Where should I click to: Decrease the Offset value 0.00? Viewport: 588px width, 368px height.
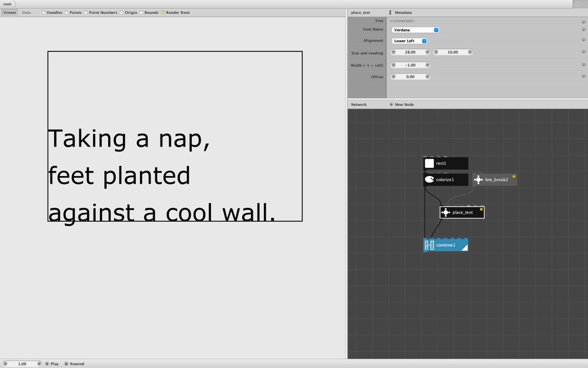tap(393, 77)
